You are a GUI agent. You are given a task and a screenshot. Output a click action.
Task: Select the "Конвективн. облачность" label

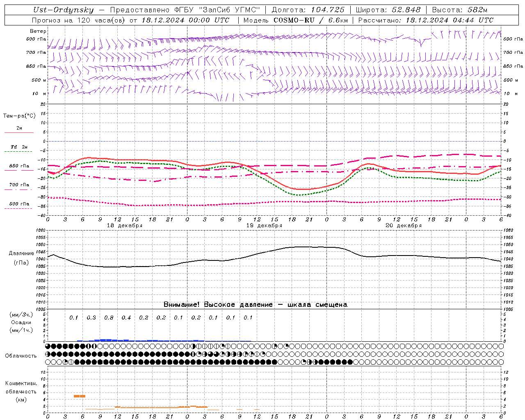(21, 388)
